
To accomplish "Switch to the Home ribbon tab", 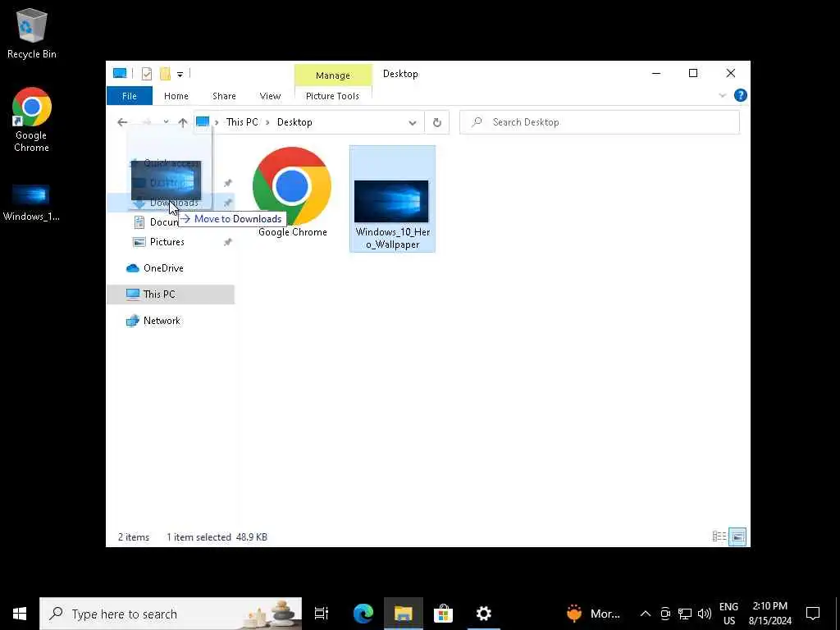I will coord(176,96).
